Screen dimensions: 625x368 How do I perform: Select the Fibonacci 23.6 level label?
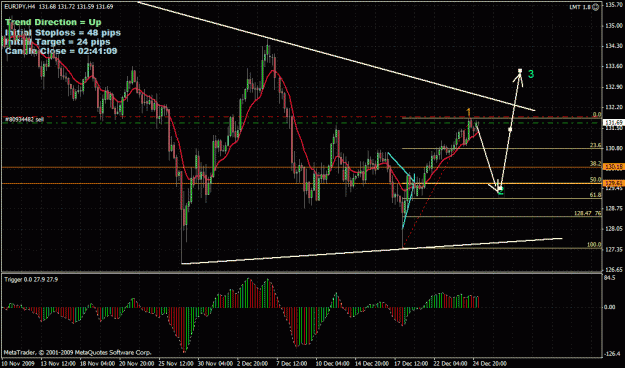click(x=595, y=146)
